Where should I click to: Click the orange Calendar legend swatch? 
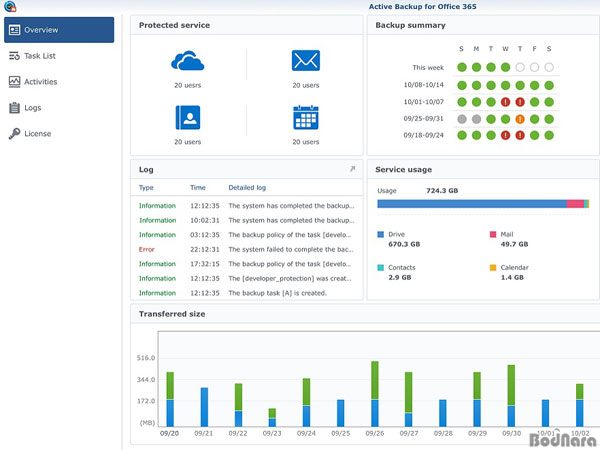(493, 267)
